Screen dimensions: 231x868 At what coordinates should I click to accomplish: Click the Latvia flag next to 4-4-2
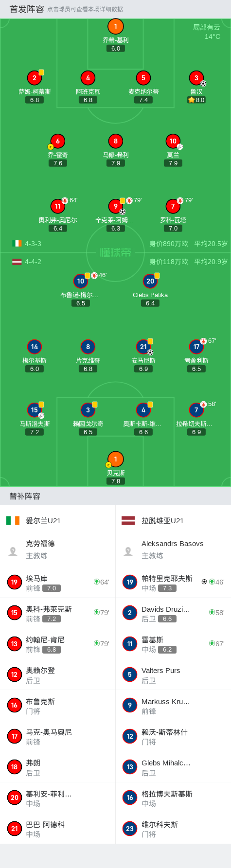point(17,262)
